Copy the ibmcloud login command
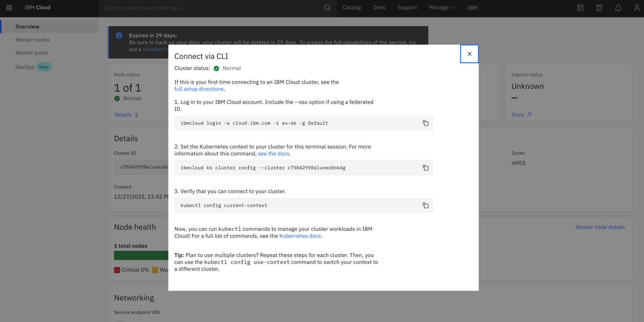The width and height of the screenshot is (644, 322). [425, 123]
